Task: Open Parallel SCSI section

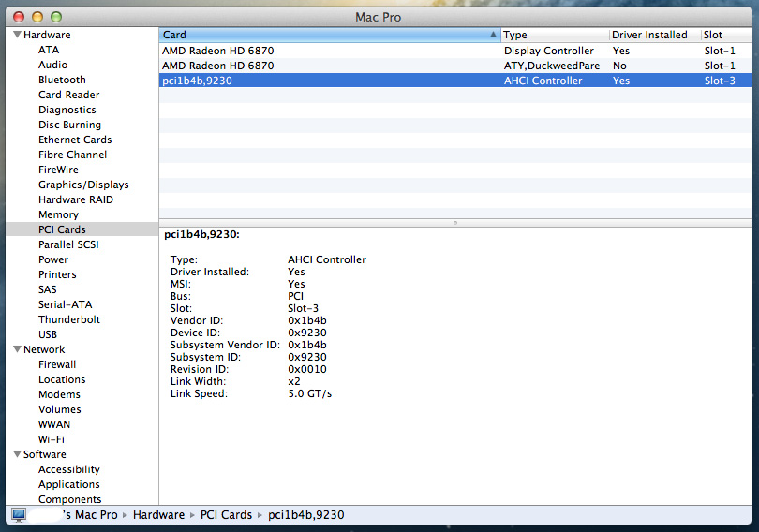Action: [68, 244]
